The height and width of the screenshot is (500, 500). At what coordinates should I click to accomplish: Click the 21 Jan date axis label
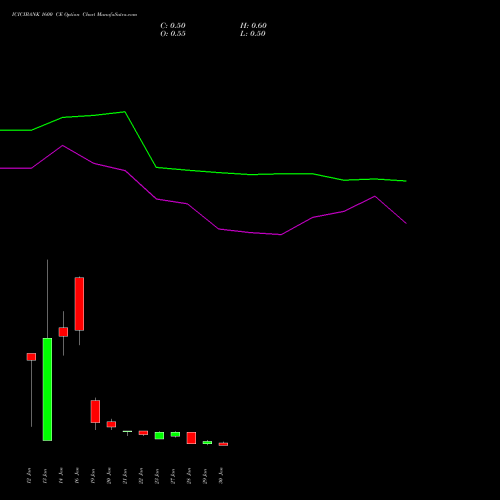pyautogui.click(x=125, y=476)
